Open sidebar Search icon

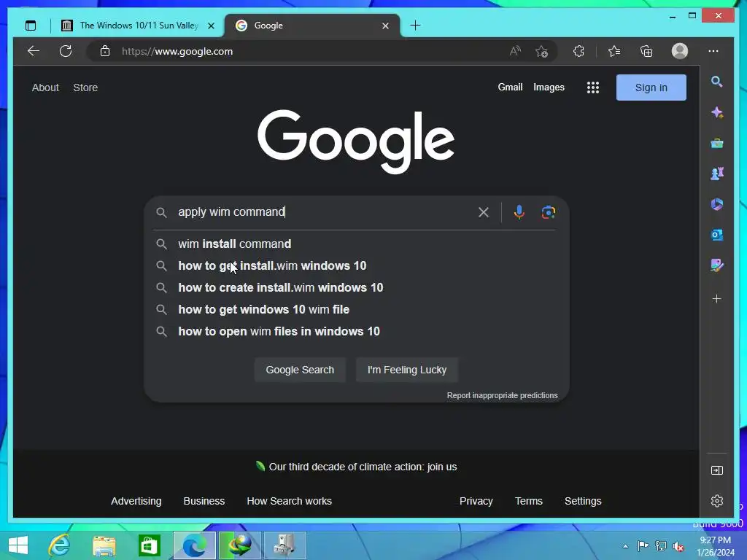point(716,82)
